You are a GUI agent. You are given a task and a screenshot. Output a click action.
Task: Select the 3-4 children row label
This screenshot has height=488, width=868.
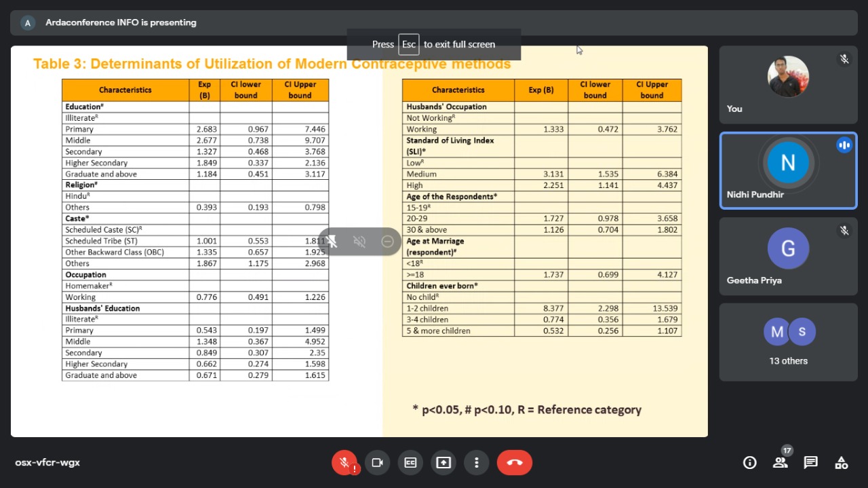[x=427, y=320]
